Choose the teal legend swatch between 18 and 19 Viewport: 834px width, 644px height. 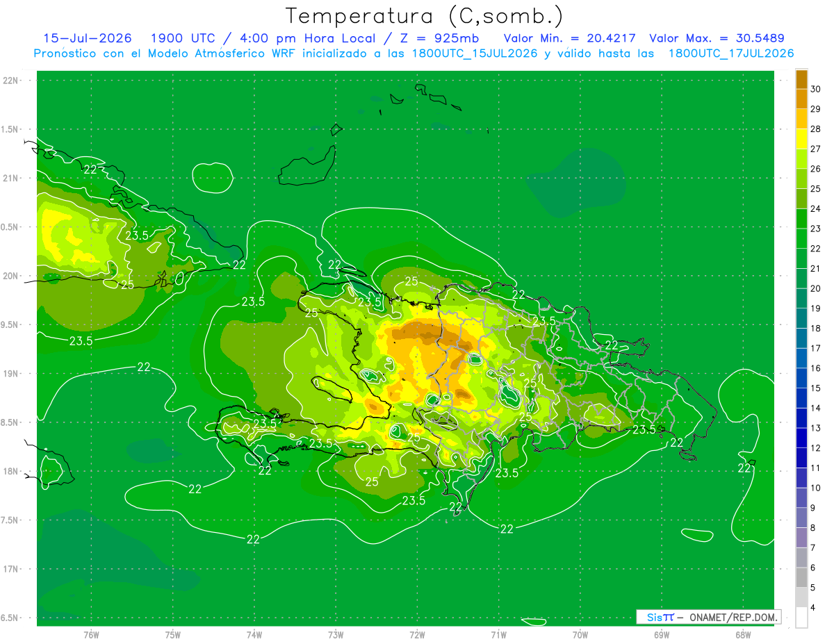801,318
